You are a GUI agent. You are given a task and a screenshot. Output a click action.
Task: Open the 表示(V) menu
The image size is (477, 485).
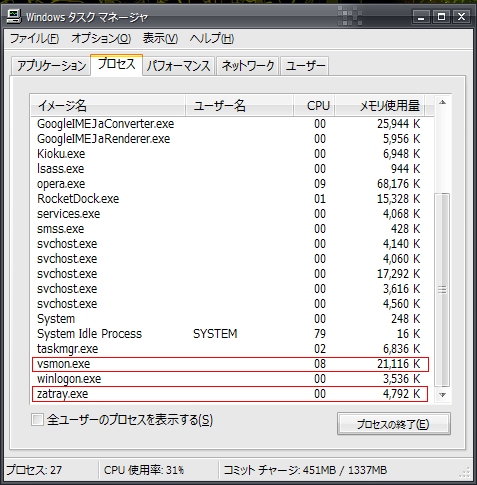point(160,39)
